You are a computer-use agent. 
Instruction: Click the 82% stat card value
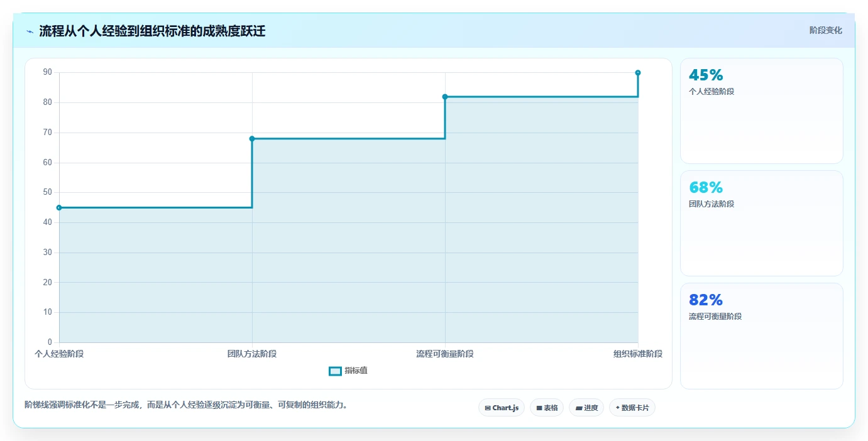pyautogui.click(x=706, y=300)
